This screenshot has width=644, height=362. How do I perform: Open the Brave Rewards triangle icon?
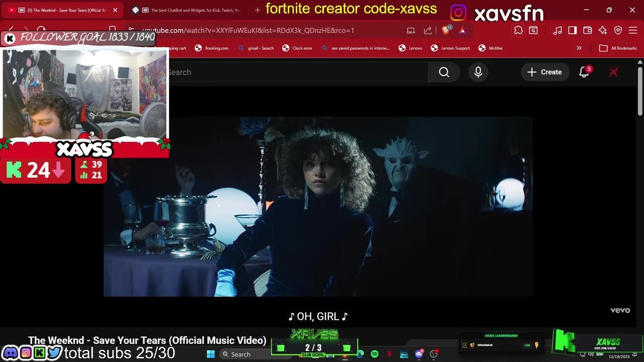(x=462, y=30)
